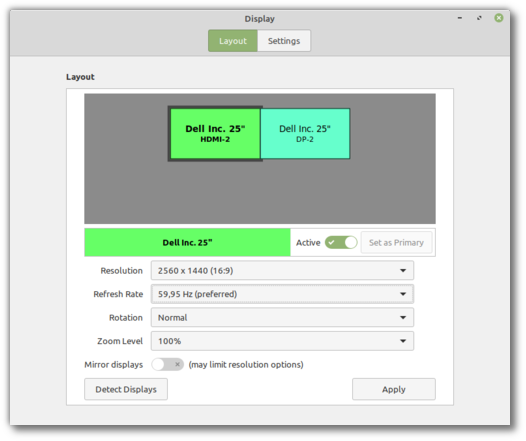Image resolution: width=526 pixels, height=441 pixels.
Task: Open the Refresh Rate dropdown
Action: (282, 294)
